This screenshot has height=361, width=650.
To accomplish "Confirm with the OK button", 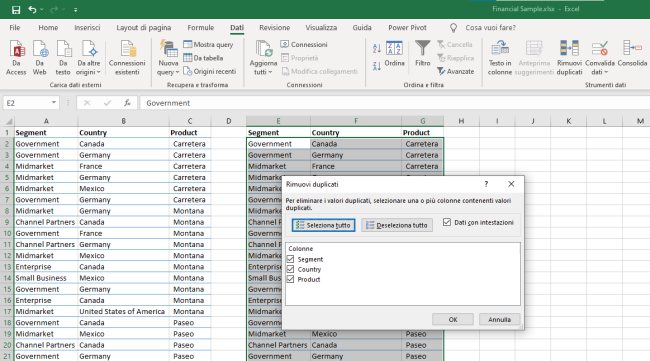I will 453,319.
